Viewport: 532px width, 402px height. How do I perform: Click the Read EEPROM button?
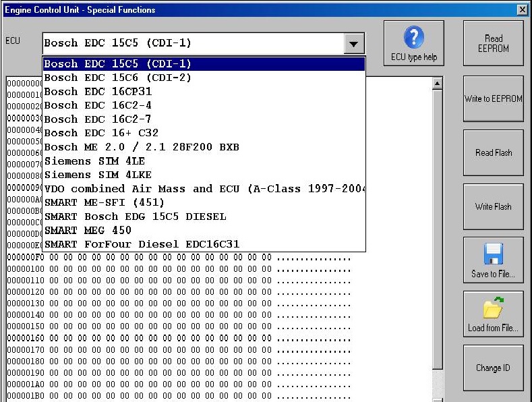point(493,43)
